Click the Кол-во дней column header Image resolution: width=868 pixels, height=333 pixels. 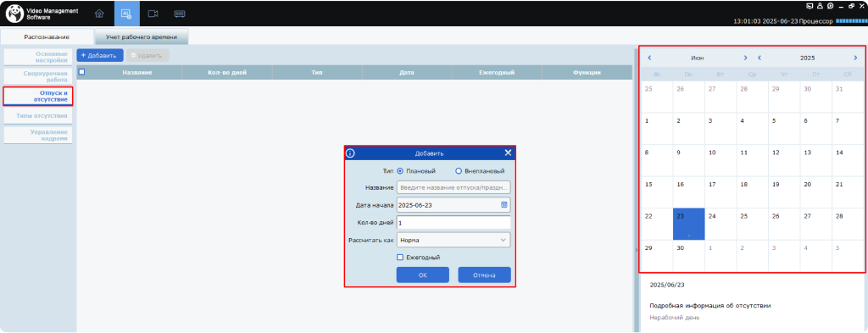point(227,73)
